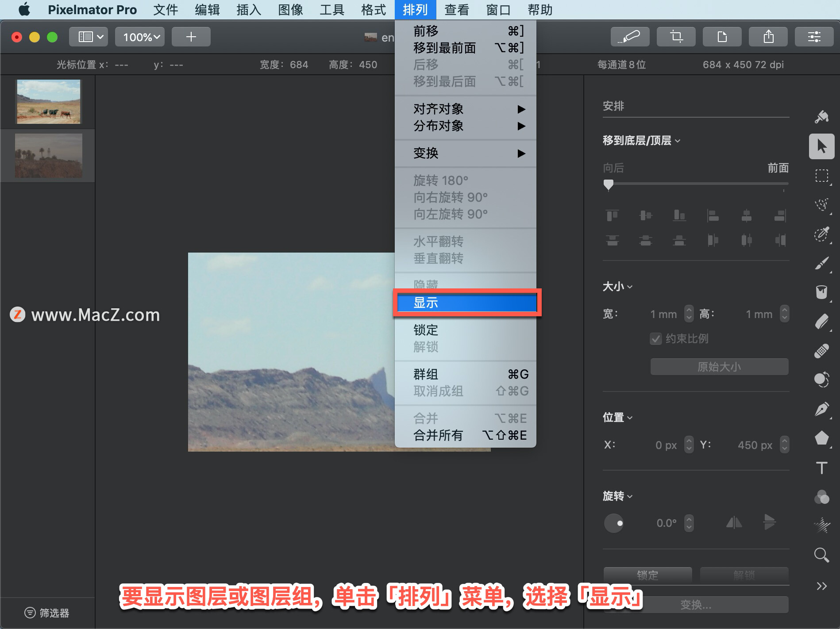Click the Share toolbar button

tap(768, 37)
